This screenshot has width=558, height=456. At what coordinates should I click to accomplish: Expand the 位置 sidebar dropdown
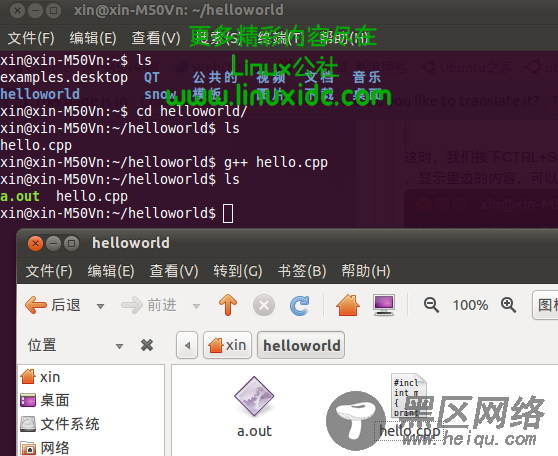click(119, 346)
